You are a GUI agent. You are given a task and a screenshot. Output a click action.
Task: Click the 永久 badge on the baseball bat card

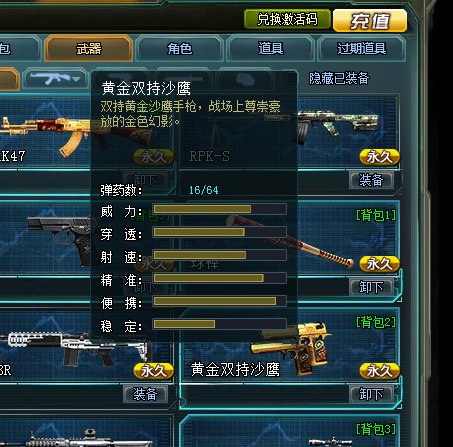click(x=380, y=264)
